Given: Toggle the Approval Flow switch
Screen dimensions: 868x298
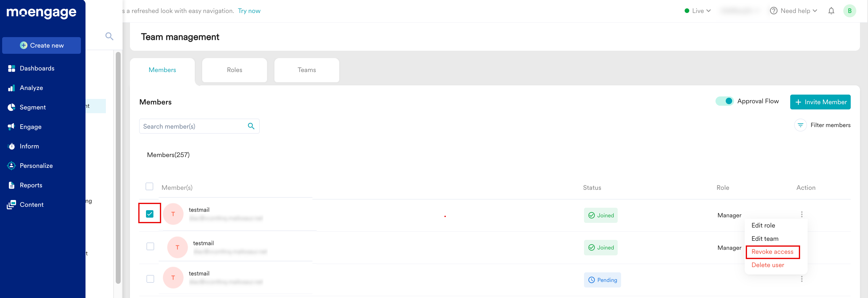Looking at the screenshot, I should pyautogui.click(x=724, y=101).
